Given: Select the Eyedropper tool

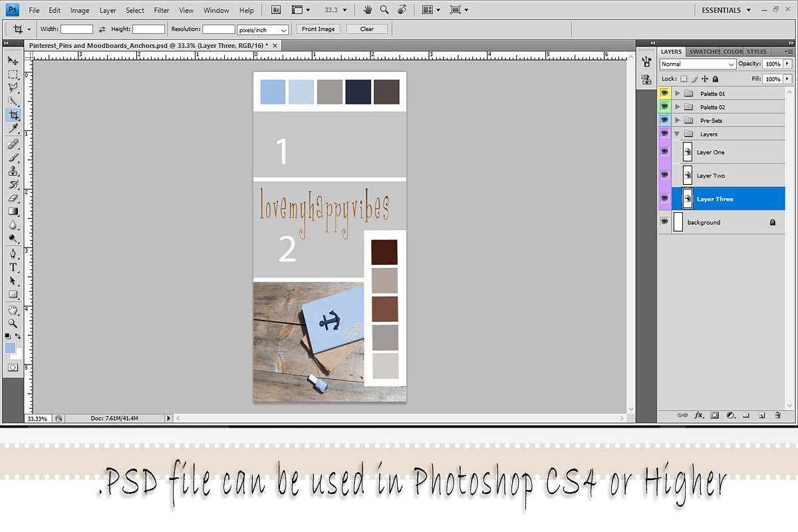Looking at the screenshot, I should pyautogui.click(x=13, y=129).
